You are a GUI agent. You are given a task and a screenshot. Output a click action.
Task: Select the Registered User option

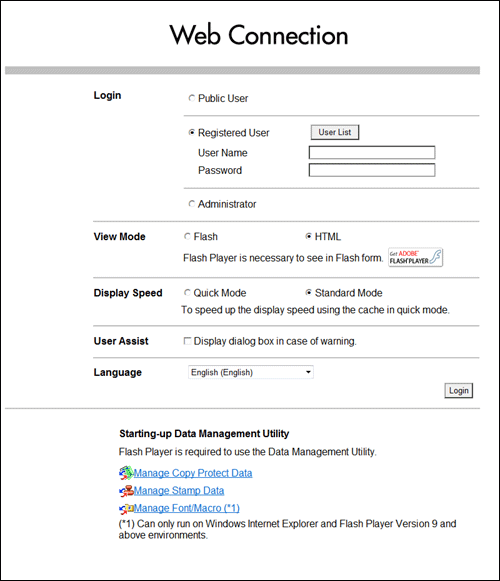point(192,132)
